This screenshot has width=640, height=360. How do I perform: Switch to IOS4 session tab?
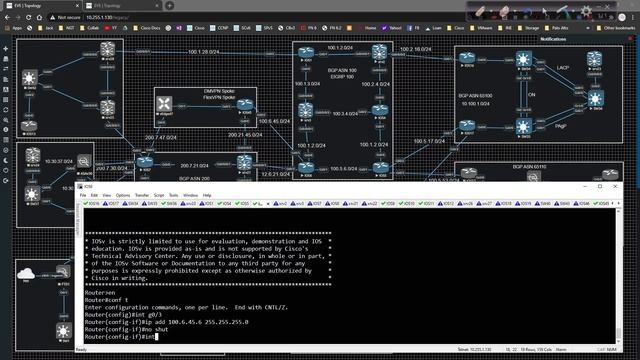click(x=224, y=203)
